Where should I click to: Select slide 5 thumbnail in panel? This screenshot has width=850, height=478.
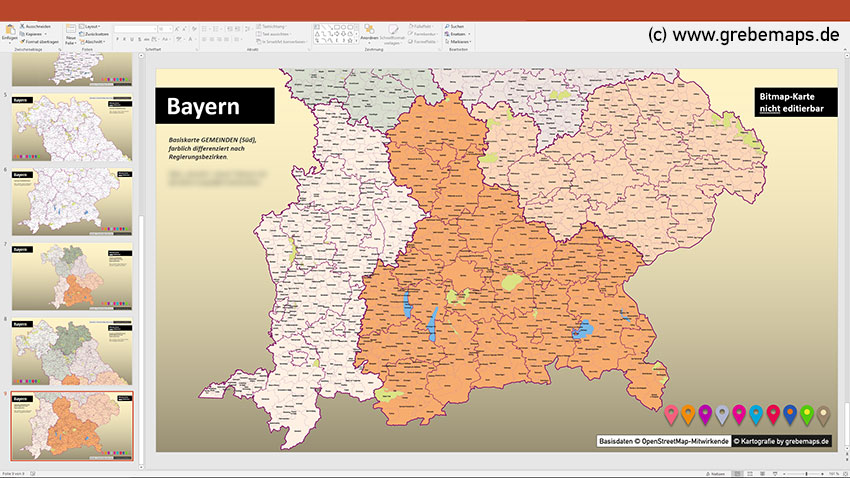[72, 127]
